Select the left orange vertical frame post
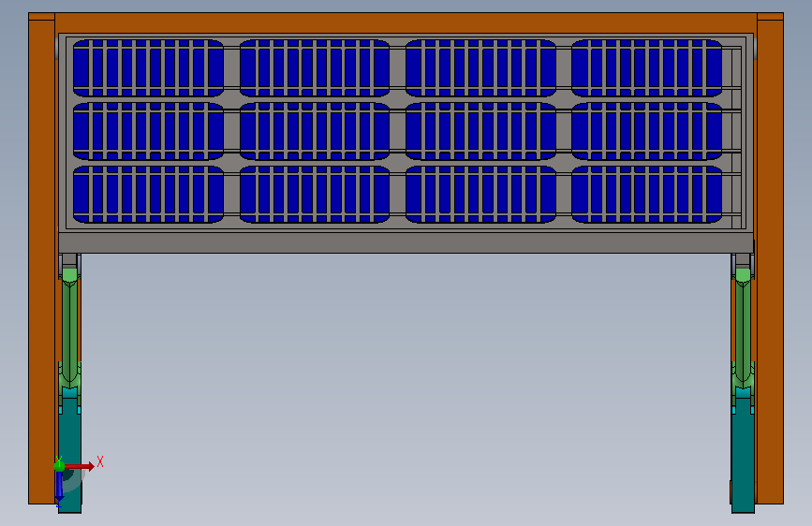The width and height of the screenshot is (812, 526). point(41,259)
